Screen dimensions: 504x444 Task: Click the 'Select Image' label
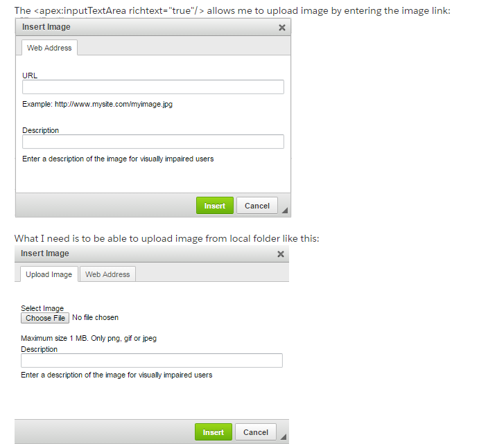(42, 308)
